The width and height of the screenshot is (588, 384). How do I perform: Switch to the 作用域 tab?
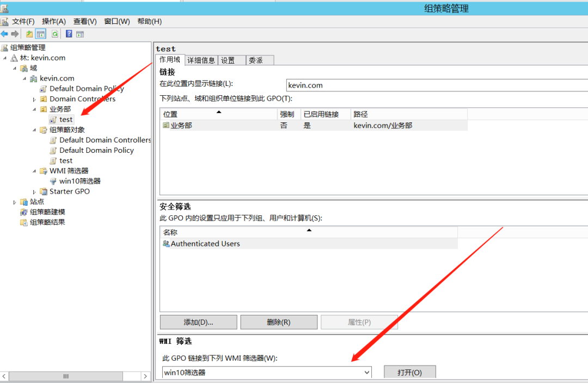[x=170, y=60]
